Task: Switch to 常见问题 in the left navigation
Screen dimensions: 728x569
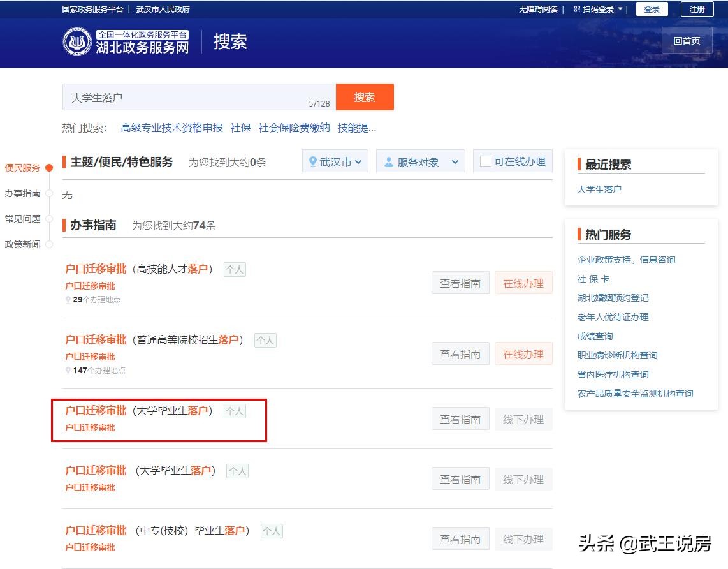Action: (x=23, y=218)
